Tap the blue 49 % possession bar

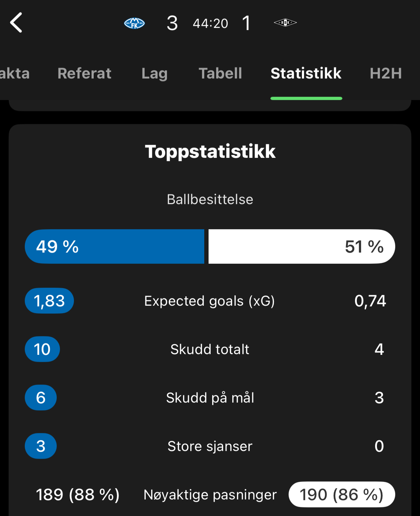click(115, 247)
